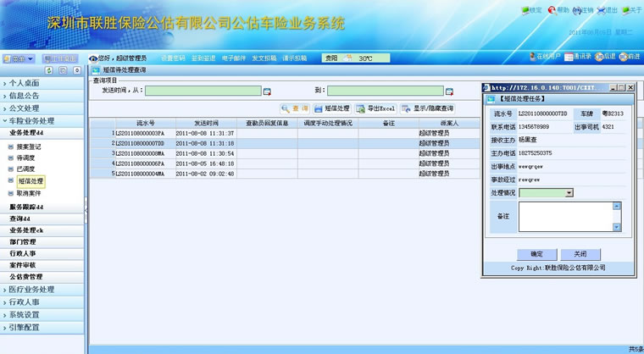
Task: Click the eye icon beside 您好 greeting
Action: 93,58
